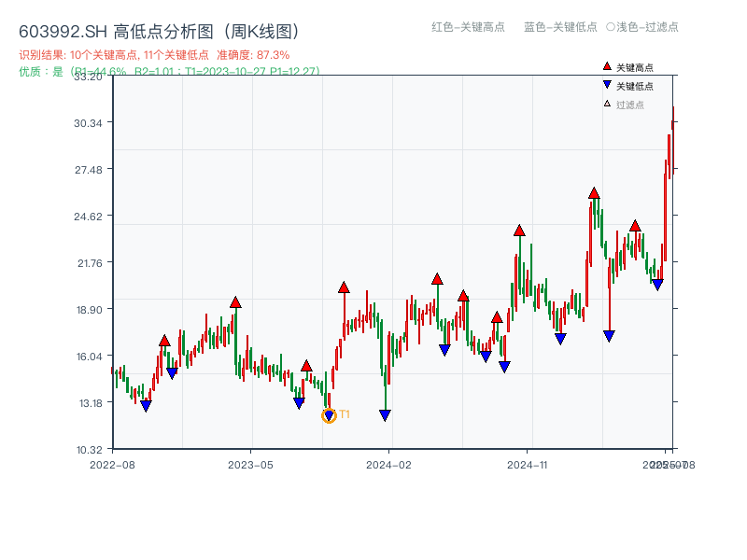Click the y-axis label 18.90
This screenshot has width=747, height=560.
point(90,310)
